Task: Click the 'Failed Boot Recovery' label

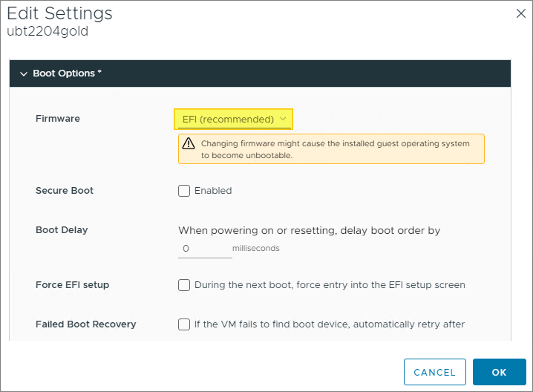Action: [x=85, y=324]
